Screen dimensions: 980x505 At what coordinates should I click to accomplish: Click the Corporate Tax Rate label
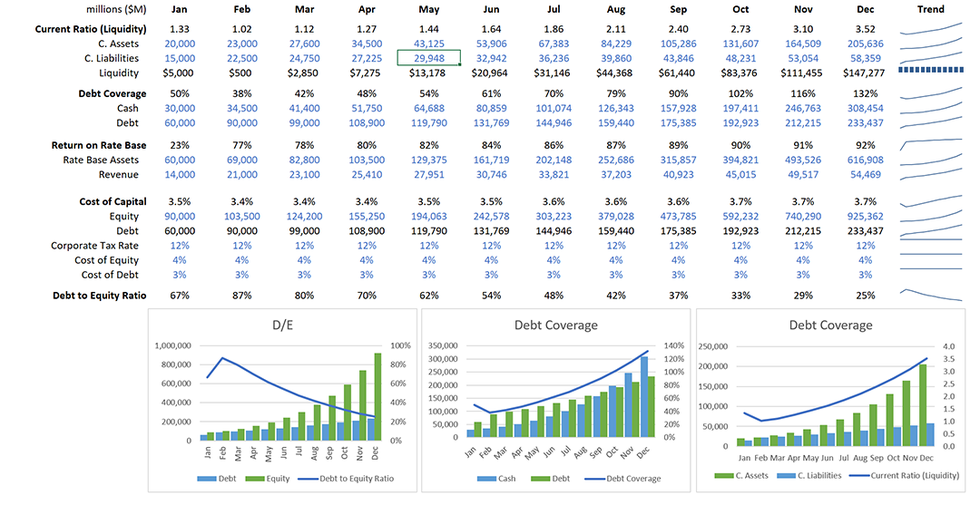[x=95, y=246]
